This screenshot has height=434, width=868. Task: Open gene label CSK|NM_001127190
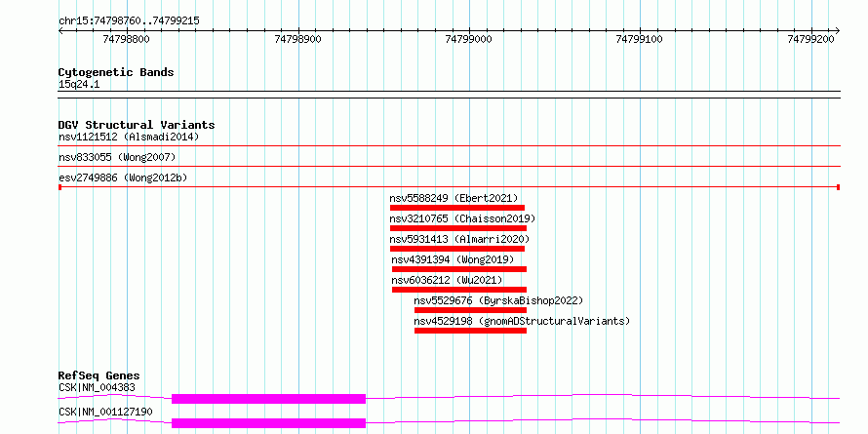click(x=105, y=412)
